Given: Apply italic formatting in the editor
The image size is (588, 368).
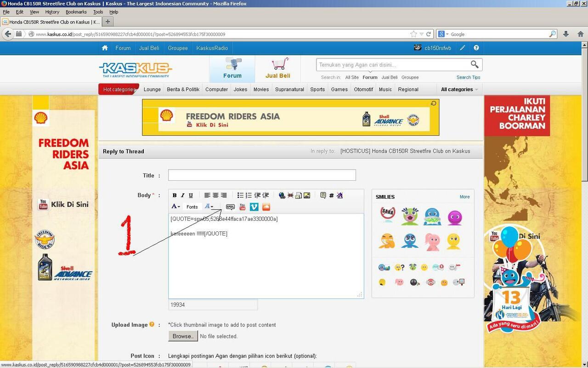Looking at the screenshot, I should pyautogui.click(x=182, y=195).
